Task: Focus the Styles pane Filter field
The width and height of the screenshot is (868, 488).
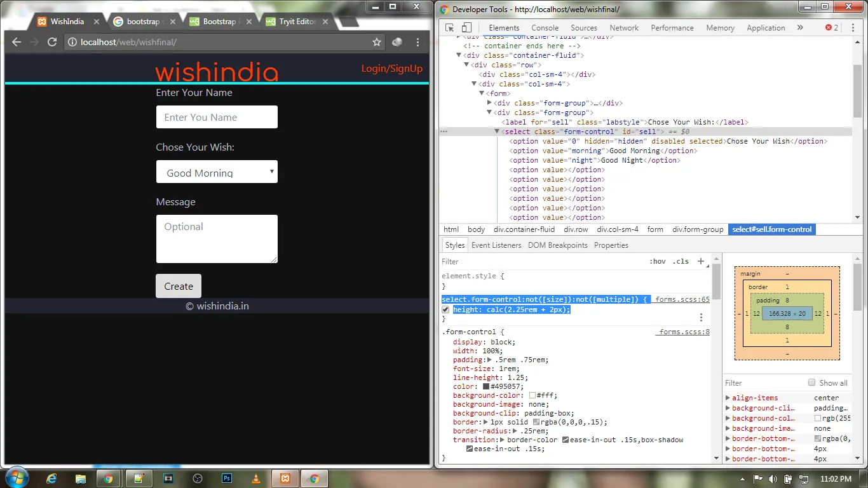Action: (x=540, y=261)
